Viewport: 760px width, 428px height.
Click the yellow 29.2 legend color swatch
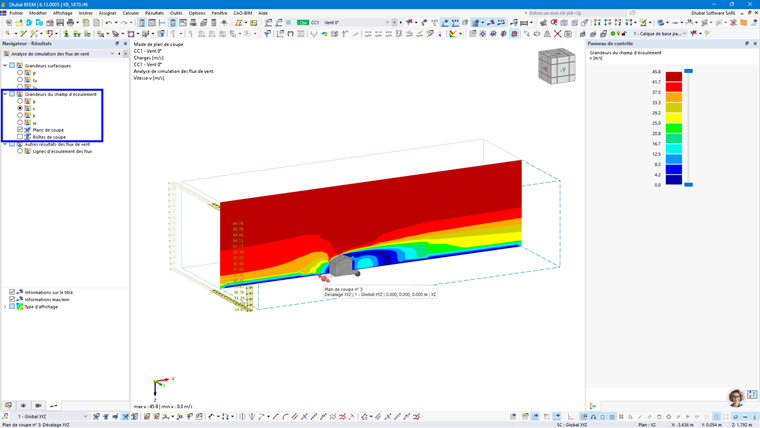[674, 117]
